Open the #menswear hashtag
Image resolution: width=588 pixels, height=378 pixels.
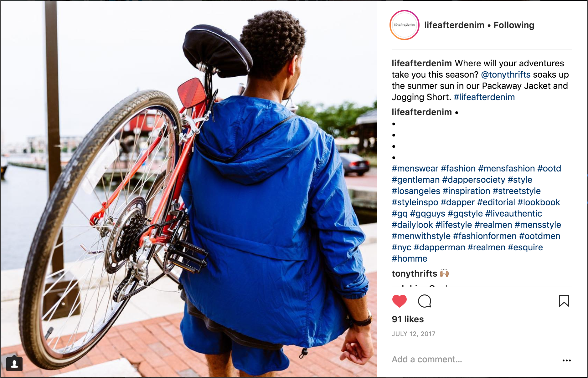click(x=415, y=168)
